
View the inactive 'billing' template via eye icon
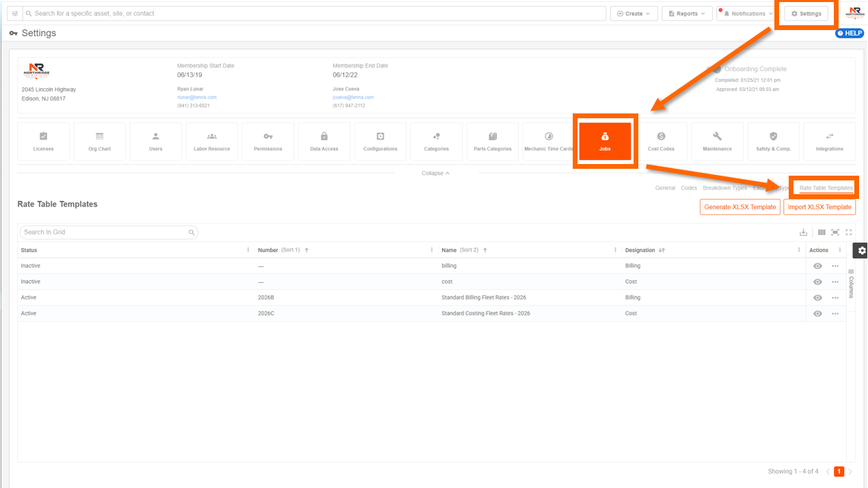(x=817, y=266)
